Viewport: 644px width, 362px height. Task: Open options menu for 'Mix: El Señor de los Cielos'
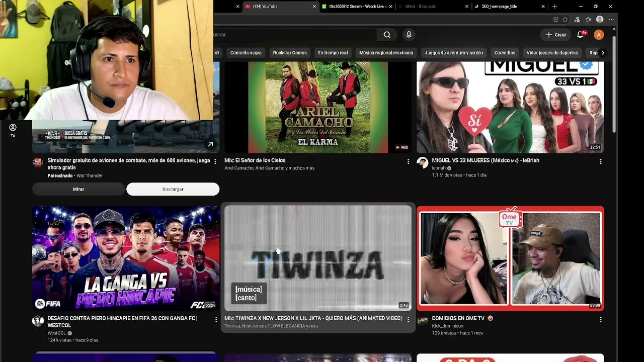(x=408, y=161)
